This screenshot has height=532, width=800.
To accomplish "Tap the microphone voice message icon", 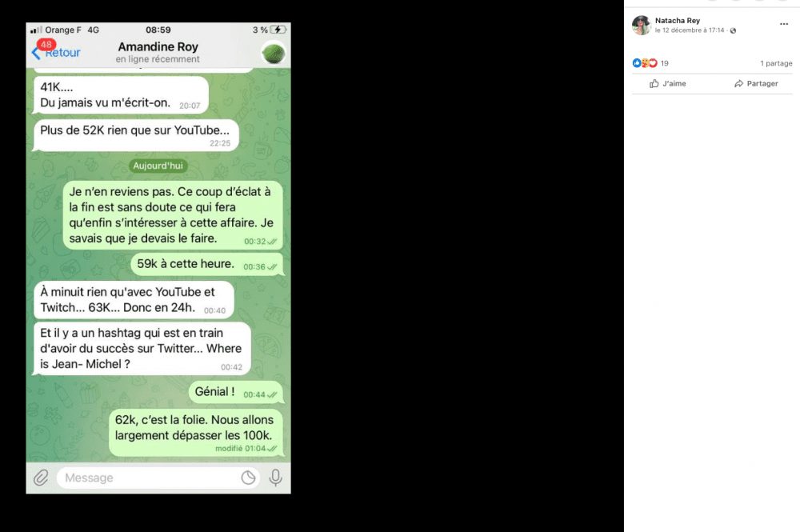I will pyautogui.click(x=275, y=478).
